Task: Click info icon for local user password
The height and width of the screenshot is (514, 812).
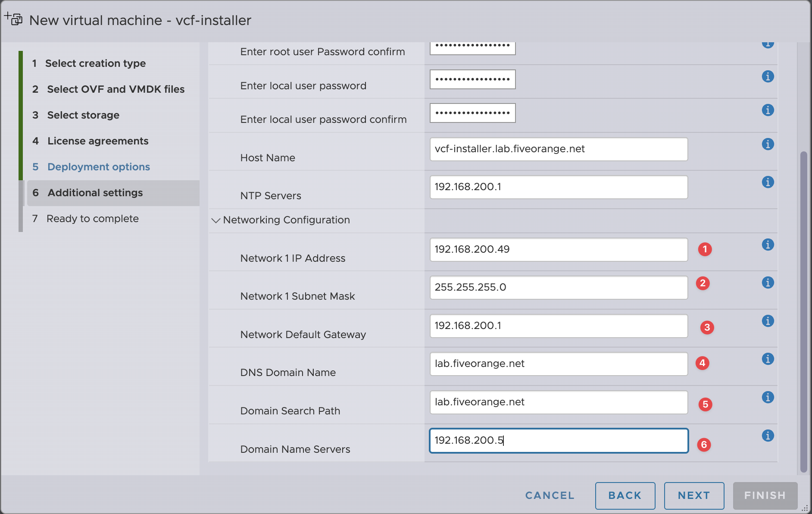Action: [768, 76]
